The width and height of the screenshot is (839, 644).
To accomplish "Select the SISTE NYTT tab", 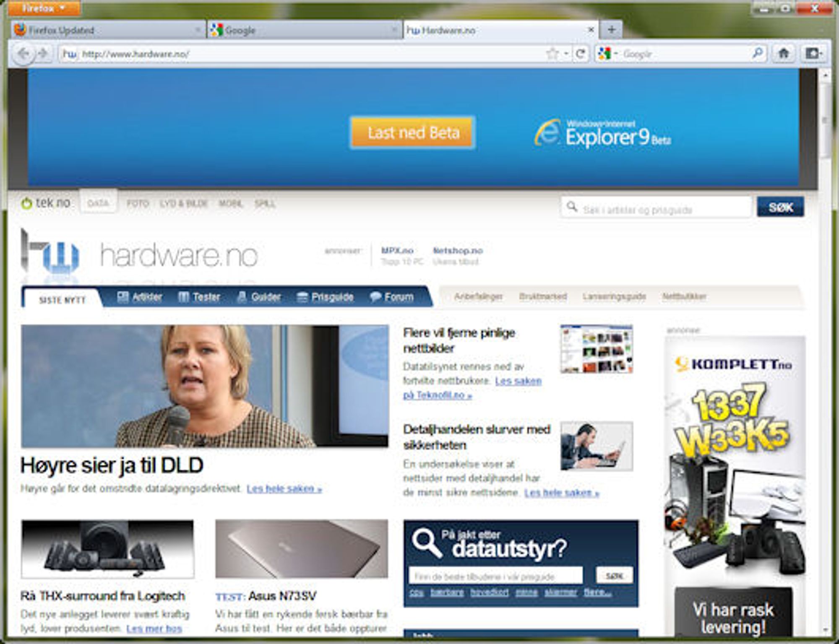I will [62, 300].
